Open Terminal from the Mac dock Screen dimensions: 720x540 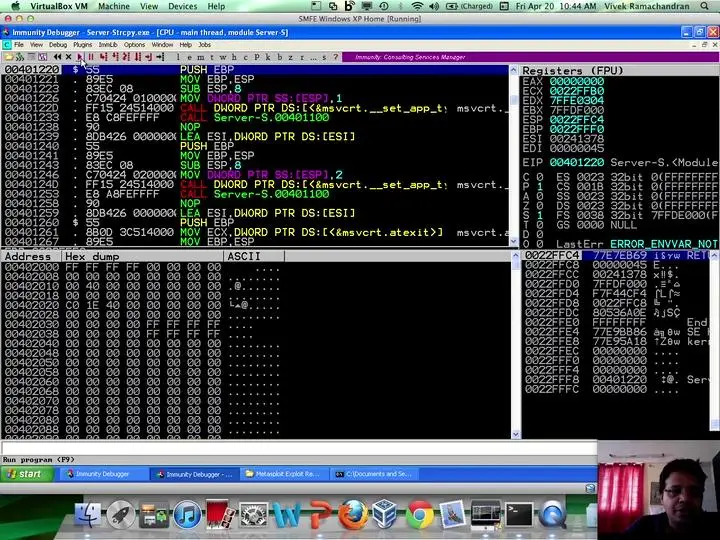pos(519,514)
